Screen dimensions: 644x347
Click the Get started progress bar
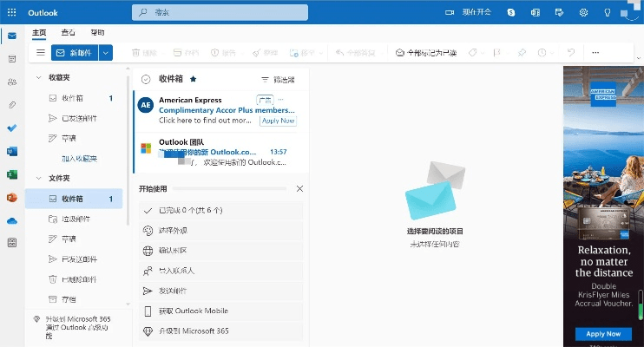click(229, 188)
